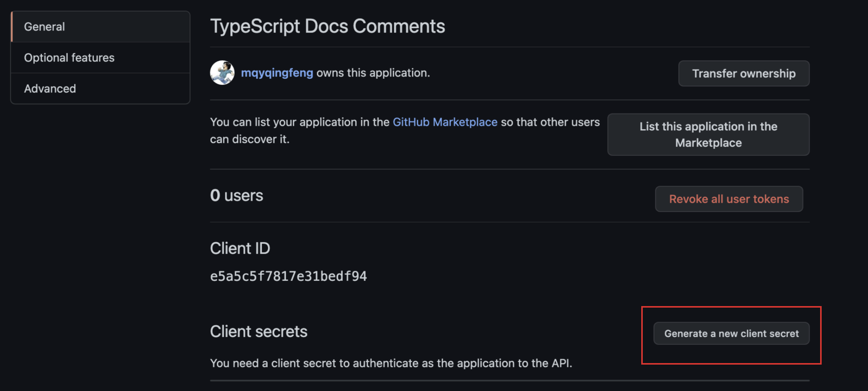Viewport: 868px width, 391px height.
Task: Revoke all user tokens
Action: pyautogui.click(x=729, y=199)
